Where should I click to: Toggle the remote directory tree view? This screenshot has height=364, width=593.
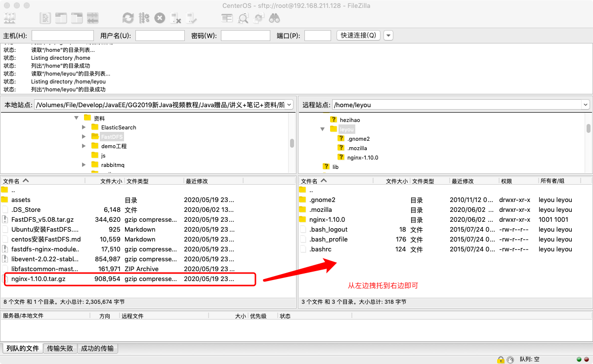[77, 19]
